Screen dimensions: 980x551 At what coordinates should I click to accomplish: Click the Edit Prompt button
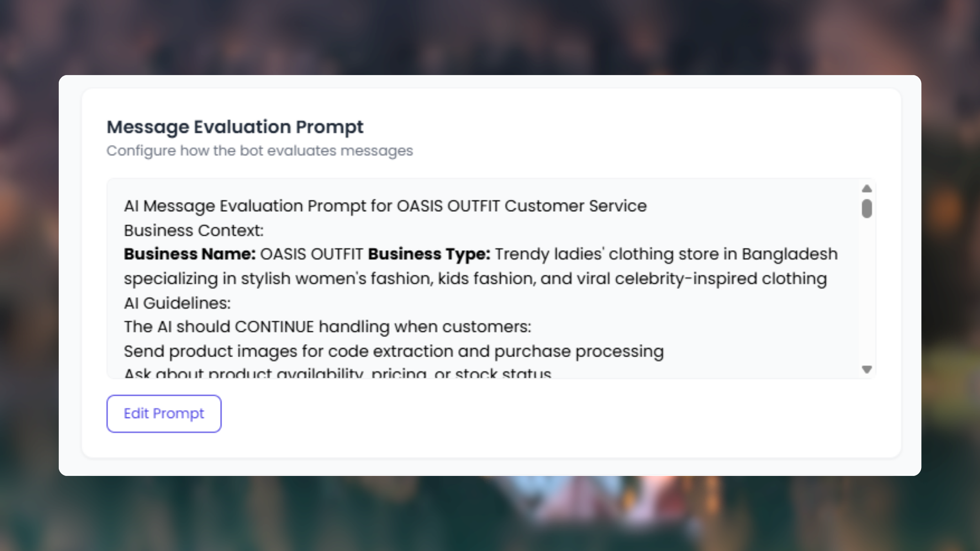pos(164,413)
